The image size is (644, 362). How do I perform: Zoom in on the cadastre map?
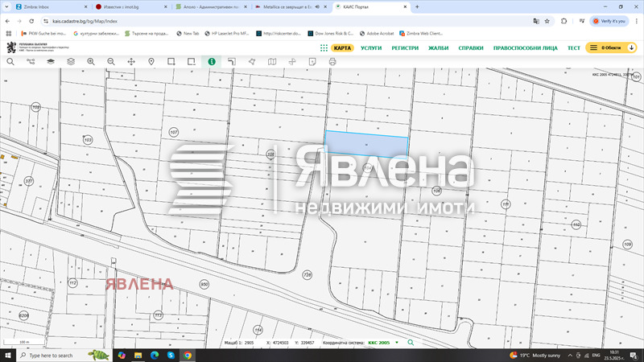point(91,61)
